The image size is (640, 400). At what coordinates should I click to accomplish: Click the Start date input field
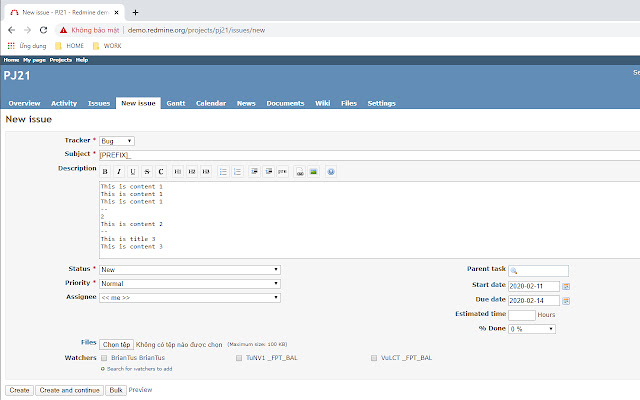point(534,287)
